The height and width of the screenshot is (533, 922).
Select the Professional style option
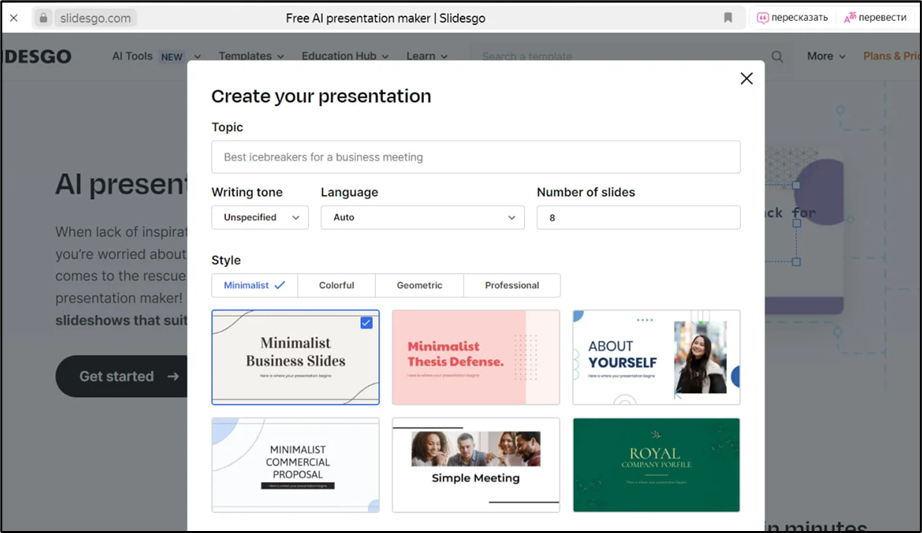click(x=511, y=285)
